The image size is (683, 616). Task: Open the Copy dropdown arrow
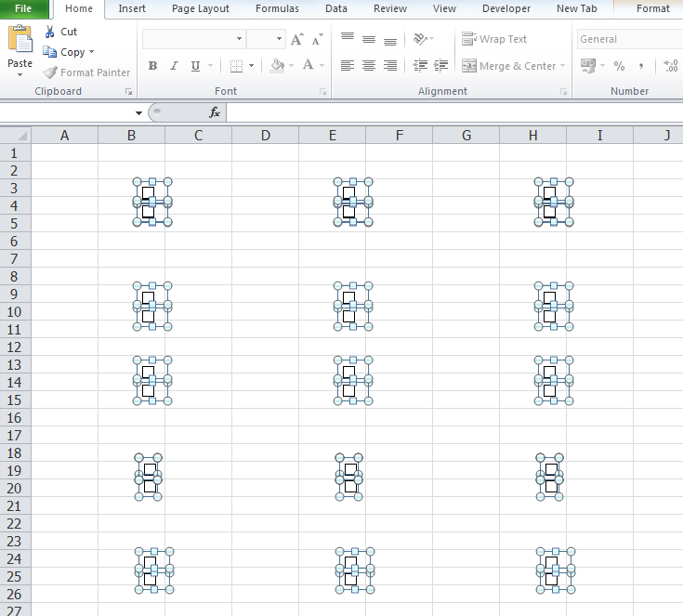[91, 52]
